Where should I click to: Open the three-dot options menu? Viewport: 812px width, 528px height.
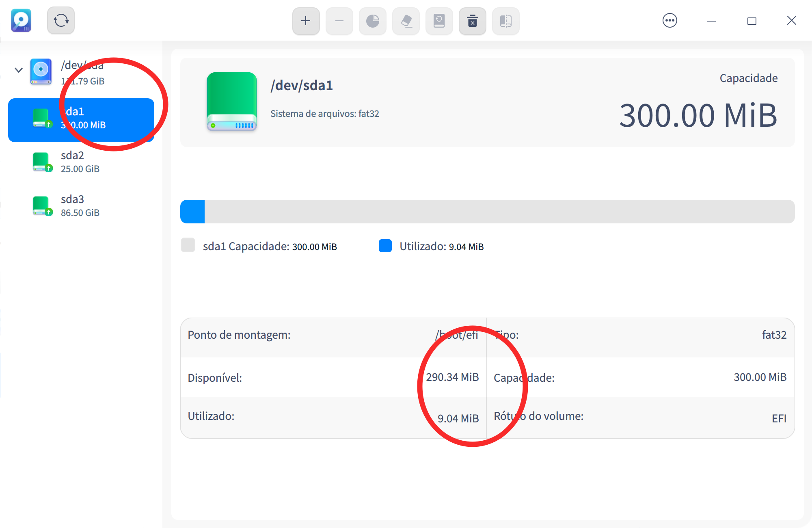click(670, 20)
